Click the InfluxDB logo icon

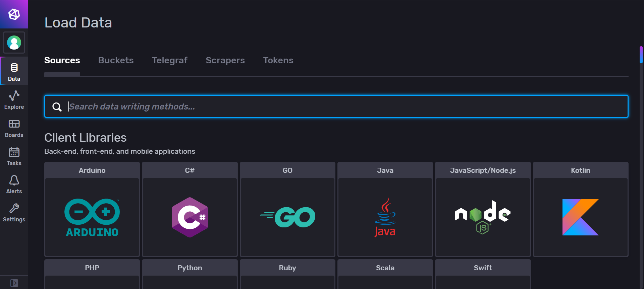(x=14, y=14)
